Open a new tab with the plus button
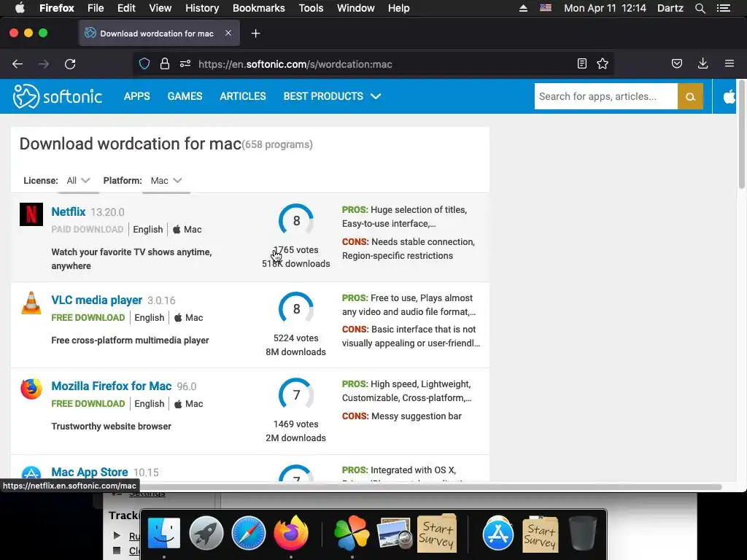The height and width of the screenshot is (560, 747). (x=256, y=34)
